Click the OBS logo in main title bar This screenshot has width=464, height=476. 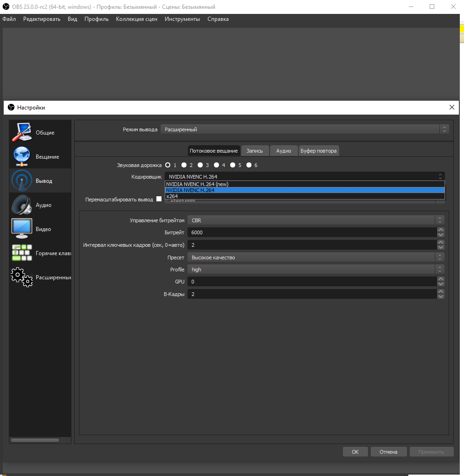(x=6, y=6)
